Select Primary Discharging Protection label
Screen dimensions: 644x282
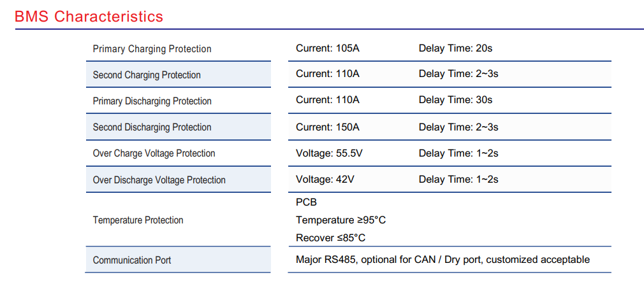click(152, 101)
